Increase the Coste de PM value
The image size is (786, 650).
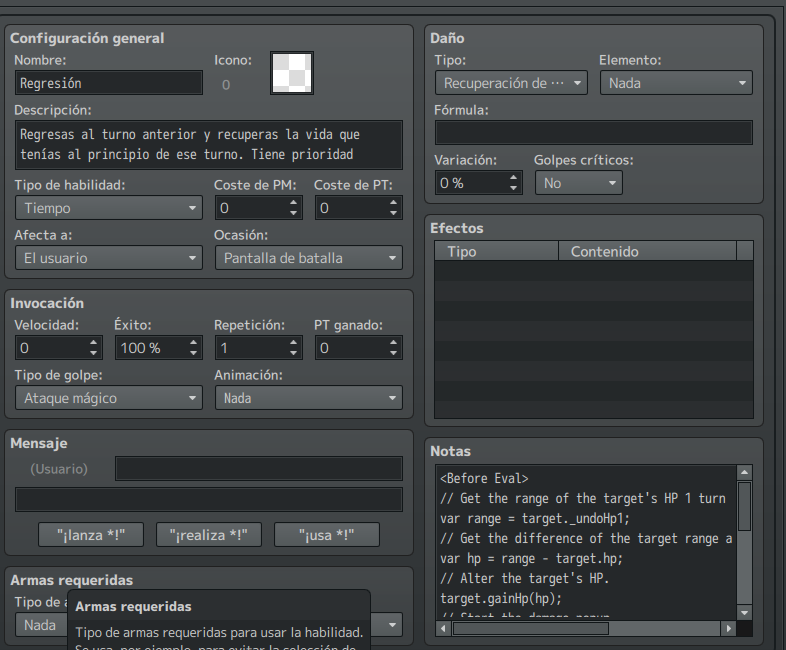point(294,202)
